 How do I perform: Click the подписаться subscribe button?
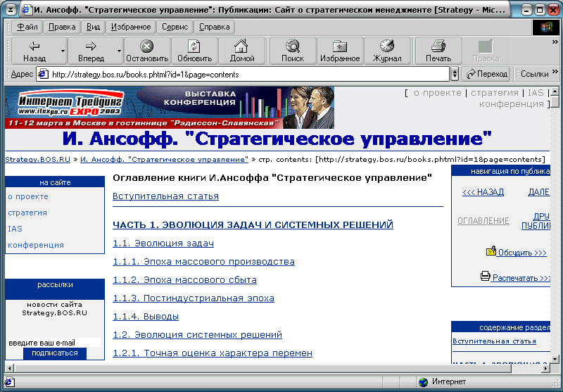[x=55, y=353]
